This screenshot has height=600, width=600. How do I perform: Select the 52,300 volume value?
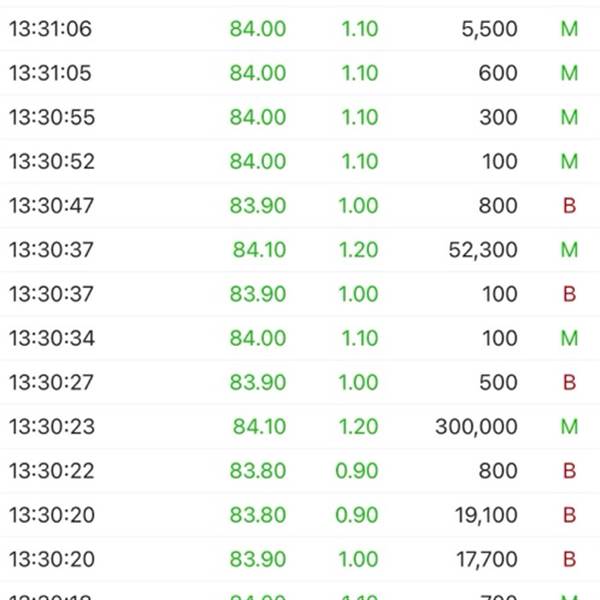point(483,250)
